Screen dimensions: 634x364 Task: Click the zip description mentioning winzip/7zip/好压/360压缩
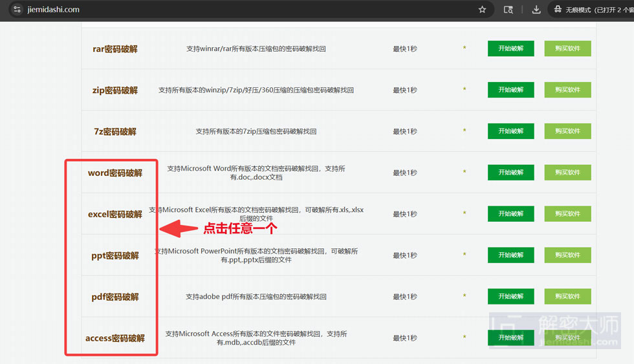pyautogui.click(x=256, y=90)
